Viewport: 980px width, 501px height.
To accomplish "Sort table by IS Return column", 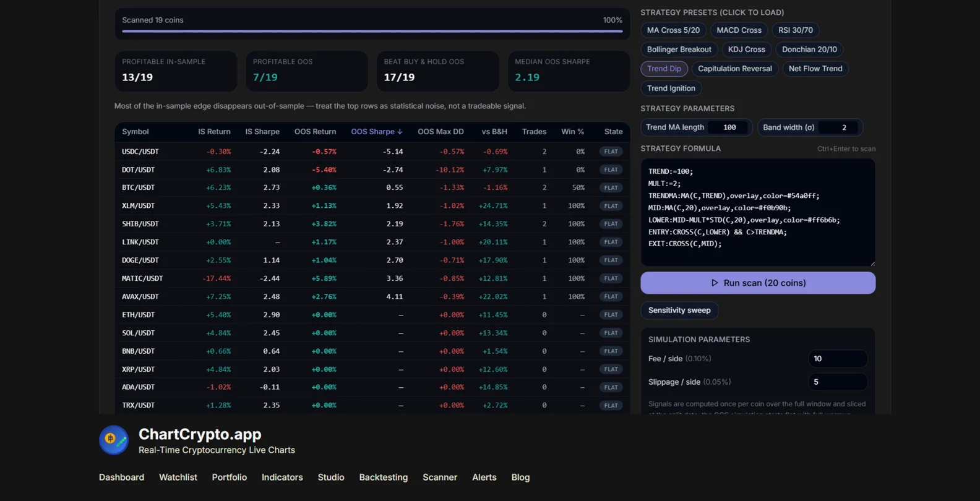I will 214,132.
